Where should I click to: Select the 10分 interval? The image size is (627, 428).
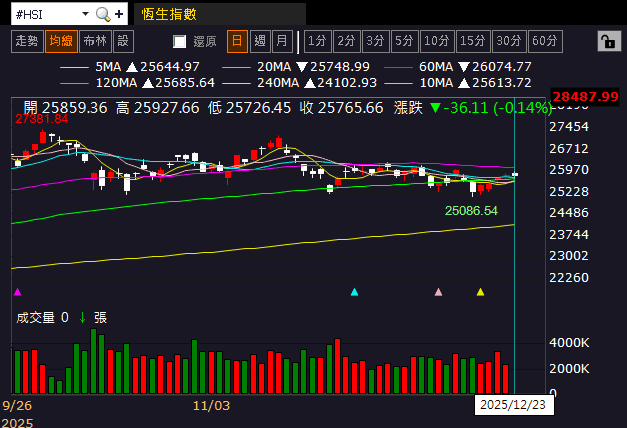coord(437,41)
